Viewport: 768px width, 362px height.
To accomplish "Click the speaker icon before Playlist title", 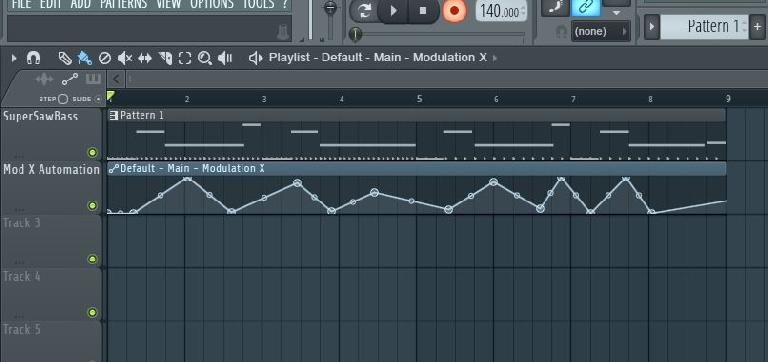I will [x=255, y=58].
